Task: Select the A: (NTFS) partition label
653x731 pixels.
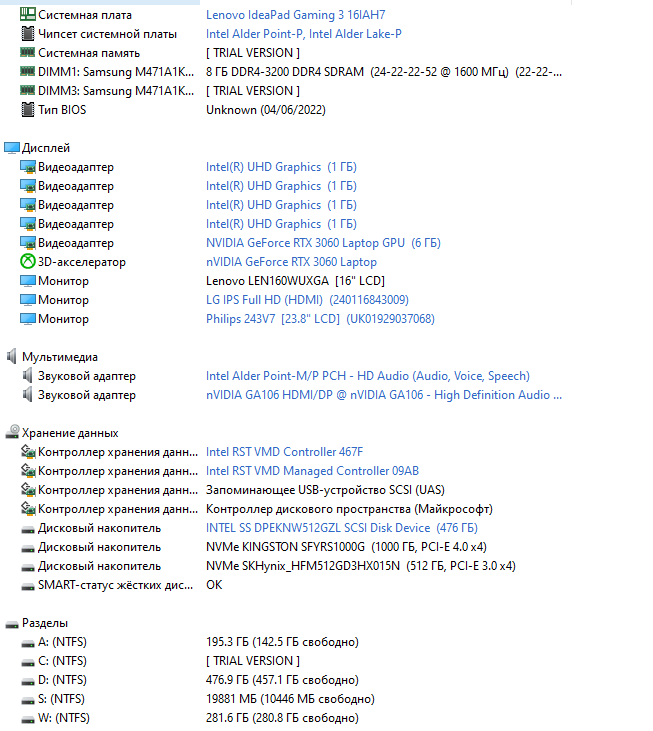Action: 62,642
